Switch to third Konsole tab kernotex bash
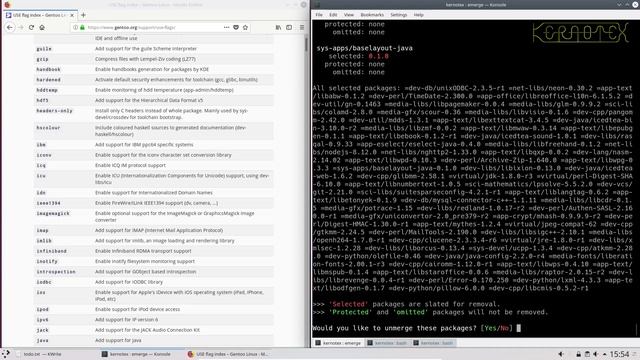 click(433, 343)
